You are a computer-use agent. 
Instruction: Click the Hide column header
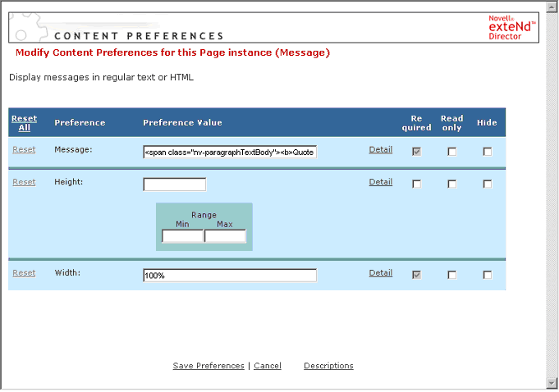point(487,123)
